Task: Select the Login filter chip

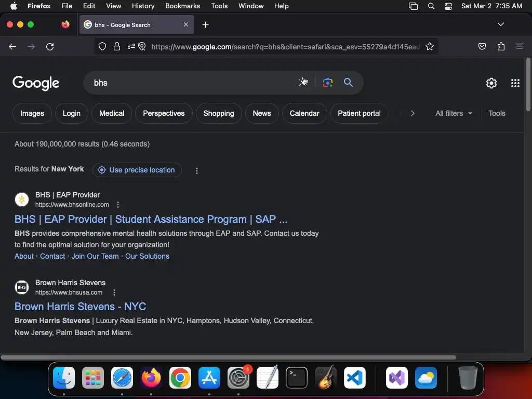Action: click(x=72, y=113)
